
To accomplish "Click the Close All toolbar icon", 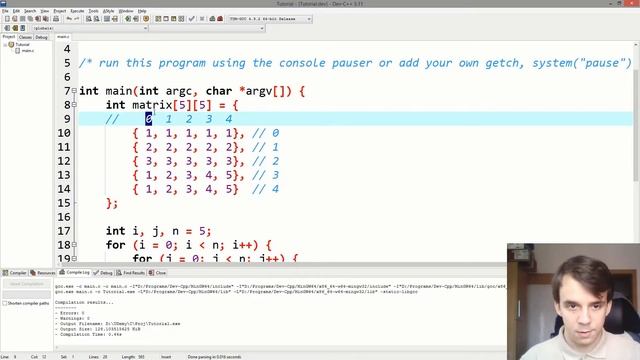I will coord(46,19).
